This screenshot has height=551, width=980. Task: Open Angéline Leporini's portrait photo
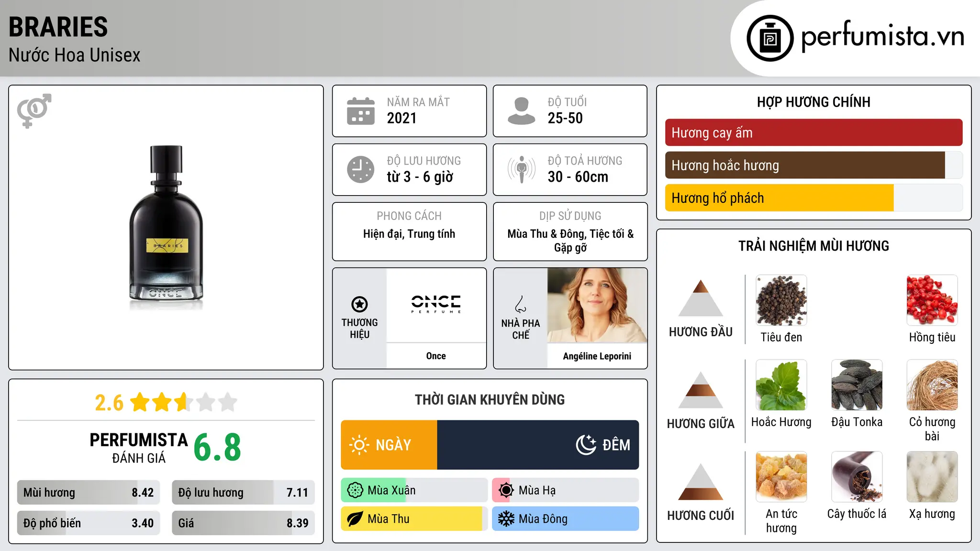[x=597, y=305]
